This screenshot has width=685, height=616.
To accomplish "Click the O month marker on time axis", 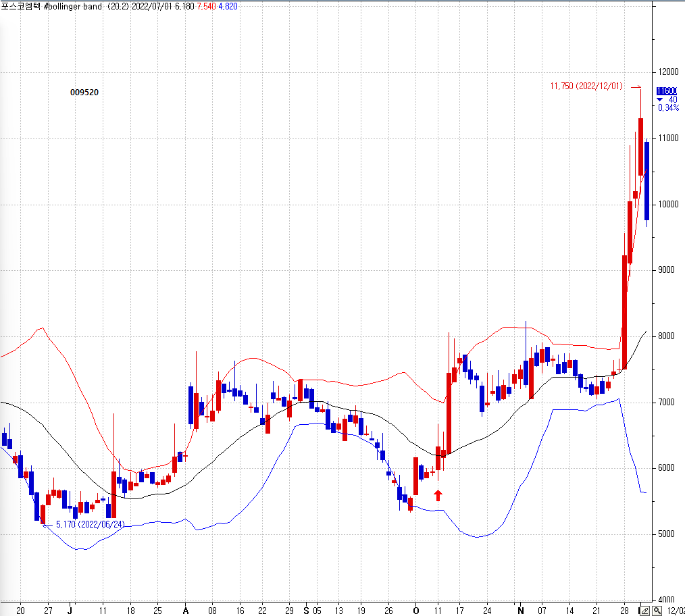I will point(416,611).
